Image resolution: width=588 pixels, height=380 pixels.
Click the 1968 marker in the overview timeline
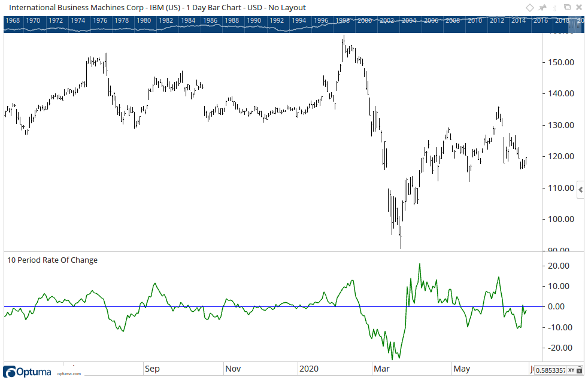13,20
